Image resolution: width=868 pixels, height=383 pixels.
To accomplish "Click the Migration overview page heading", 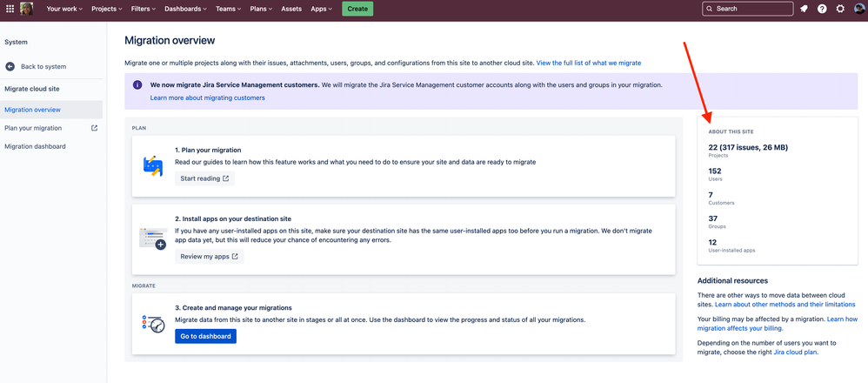I will pos(170,40).
